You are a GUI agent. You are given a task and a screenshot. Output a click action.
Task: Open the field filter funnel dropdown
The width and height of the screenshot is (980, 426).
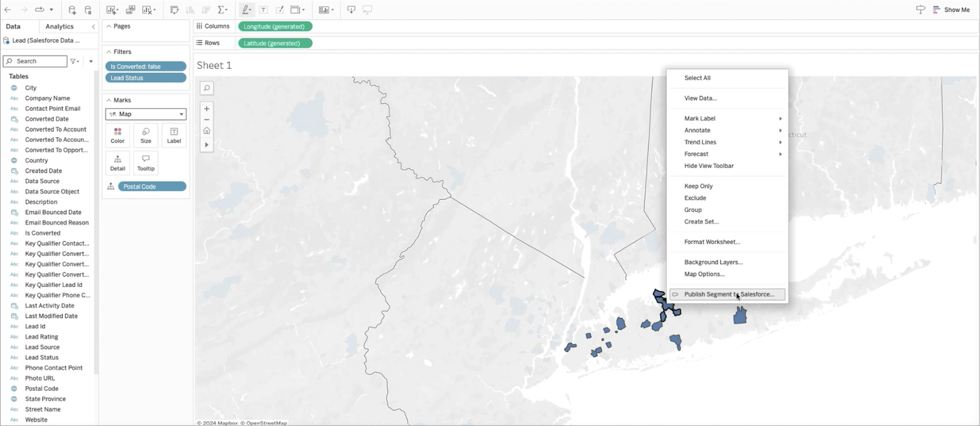75,61
